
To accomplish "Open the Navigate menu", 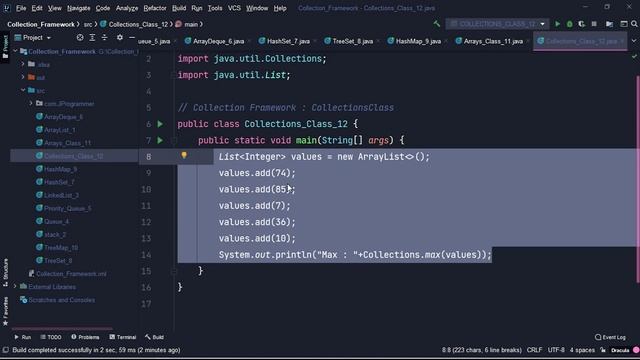I will [x=78, y=8].
